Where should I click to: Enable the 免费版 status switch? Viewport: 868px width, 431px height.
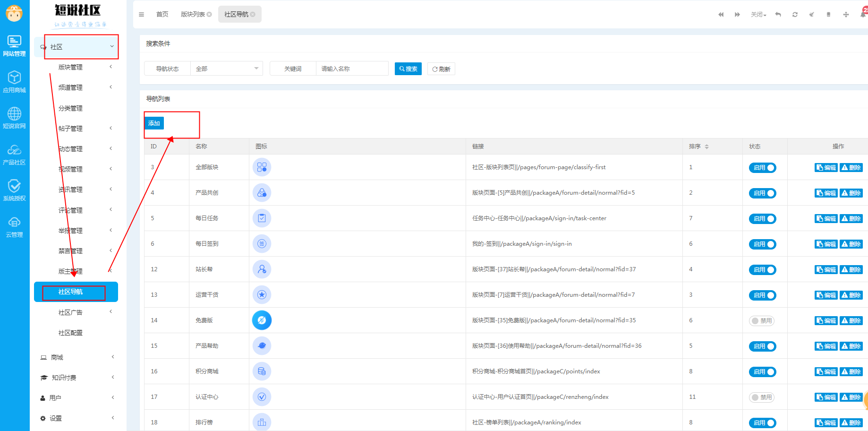click(762, 321)
